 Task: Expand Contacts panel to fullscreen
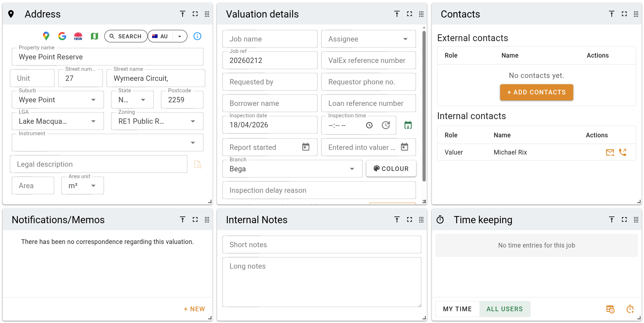[624, 14]
